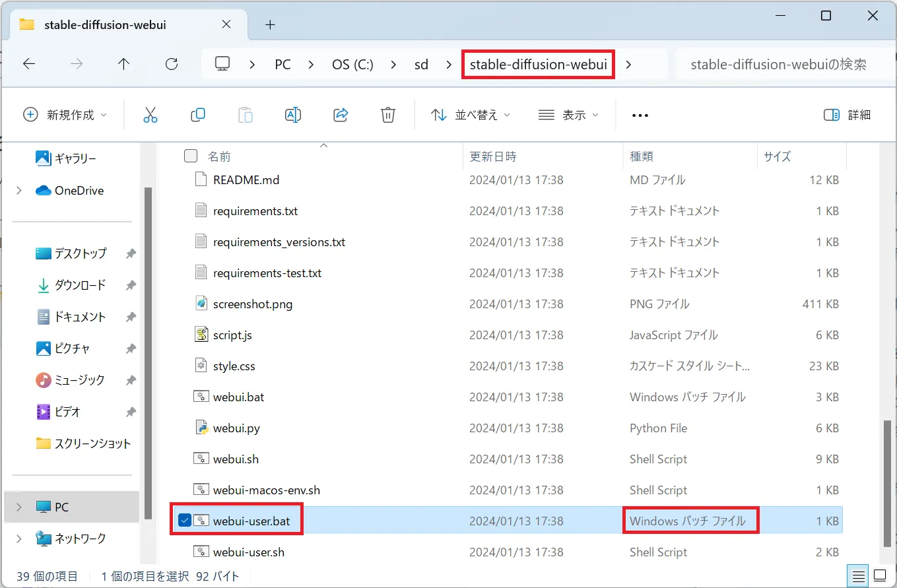The image size is (897, 588).
Task: Sort by サイズ column header
Action: [x=777, y=156]
